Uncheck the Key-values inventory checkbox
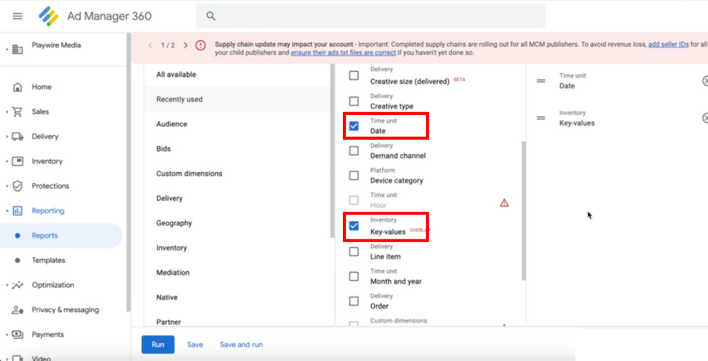The width and height of the screenshot is (708, 361). 354,225
